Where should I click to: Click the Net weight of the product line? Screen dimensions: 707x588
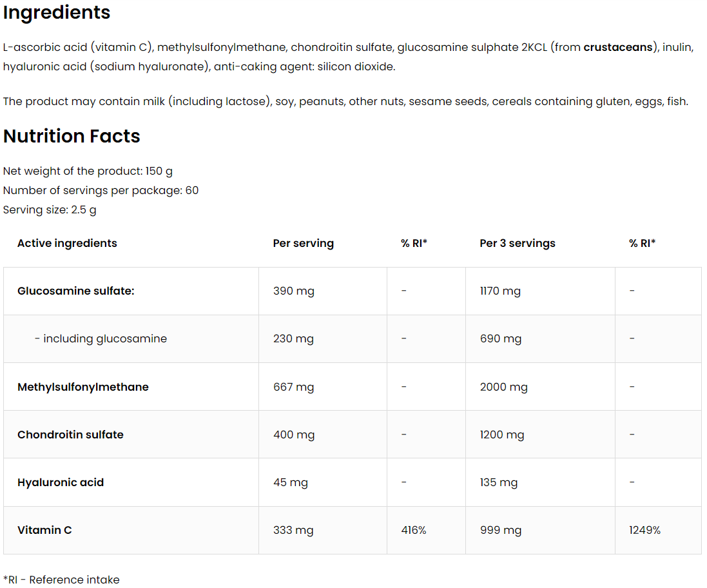click(x=88, y=171)
